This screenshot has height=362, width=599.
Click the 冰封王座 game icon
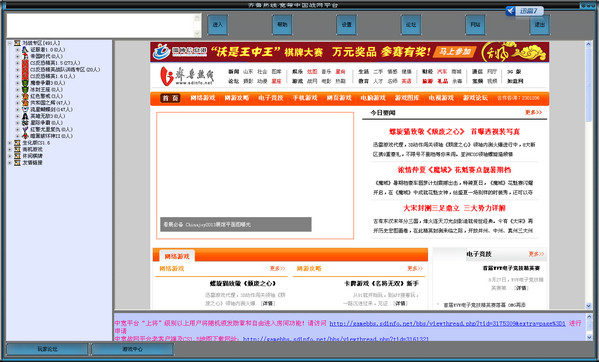coord(25,89)
